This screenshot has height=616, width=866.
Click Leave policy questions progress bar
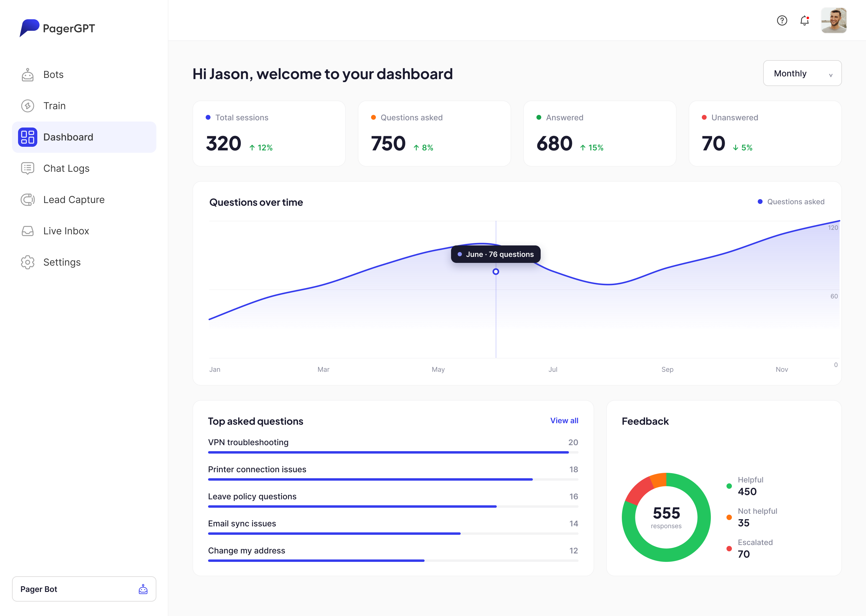pos(393,507)
